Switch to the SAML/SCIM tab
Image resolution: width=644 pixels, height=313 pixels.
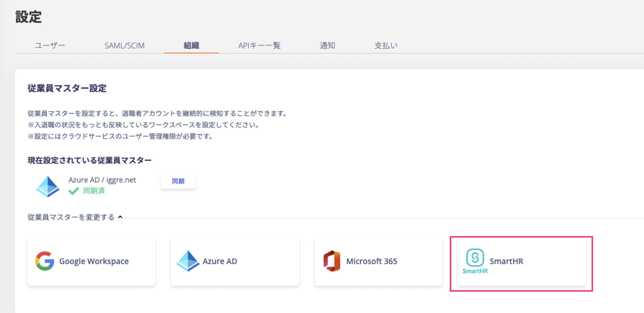124,45
